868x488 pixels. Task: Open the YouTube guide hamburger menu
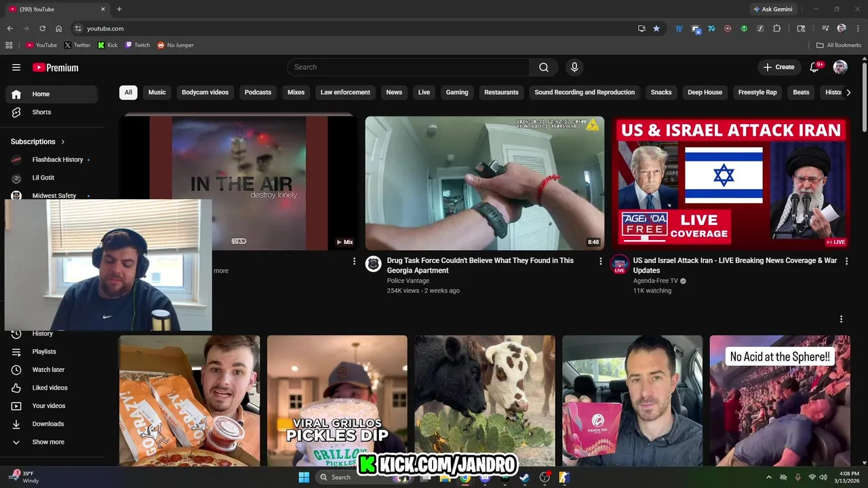click(x=16, y=67)
